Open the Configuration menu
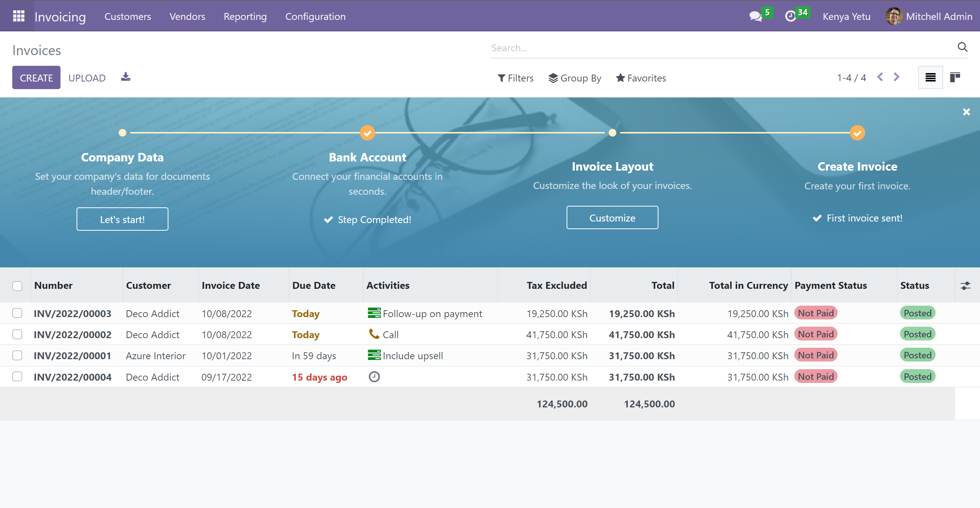Screen dimensions: 980x508 315,16
